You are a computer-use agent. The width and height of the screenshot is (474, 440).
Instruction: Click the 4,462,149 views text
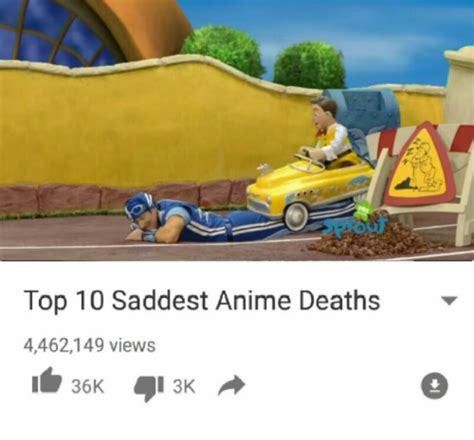(x=89, y=345)
